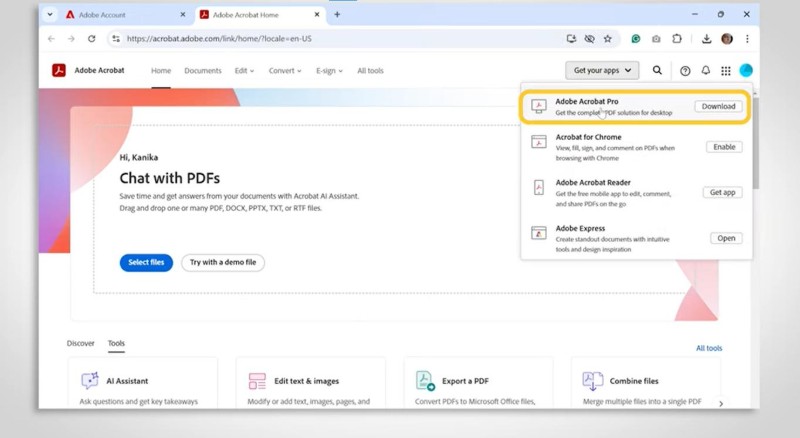Close the Adobe Acrobat Home tab

[x=317, y=15]
